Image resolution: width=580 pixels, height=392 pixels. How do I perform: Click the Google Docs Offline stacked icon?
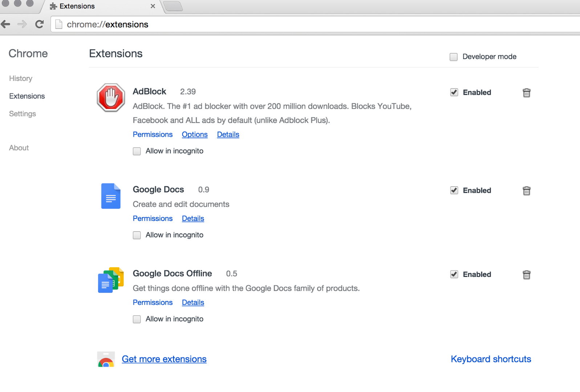(x=111, y=280)
